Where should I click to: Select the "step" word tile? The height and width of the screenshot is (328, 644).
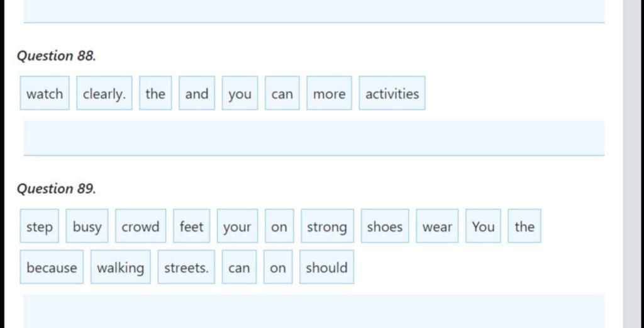[40, 227]
